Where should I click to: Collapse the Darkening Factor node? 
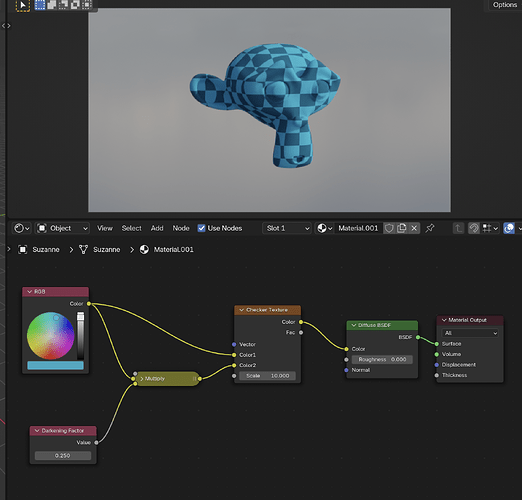pyautogui.click(x=37, y=431)
